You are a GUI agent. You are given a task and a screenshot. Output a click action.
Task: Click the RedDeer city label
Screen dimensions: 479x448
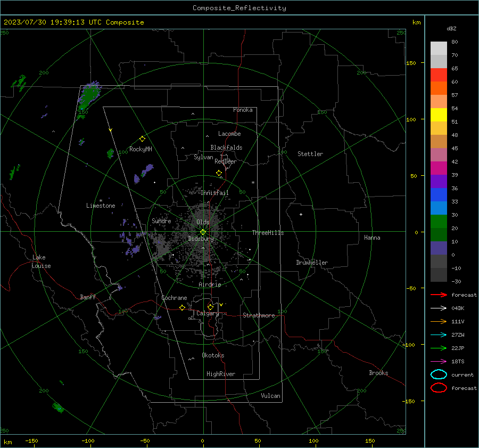point(226,161)
